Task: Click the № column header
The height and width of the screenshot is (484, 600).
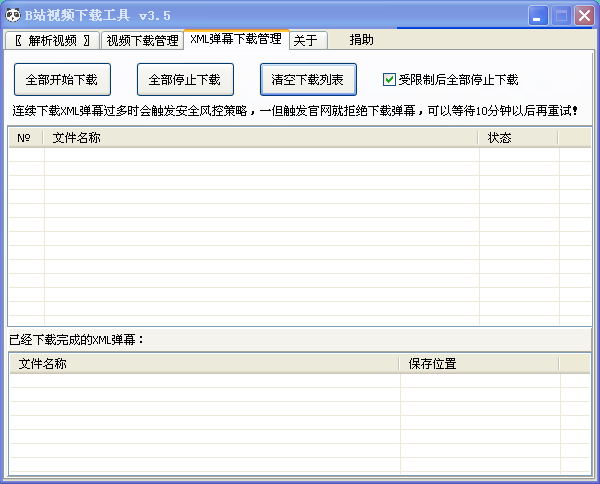Action: coord(26,138)
